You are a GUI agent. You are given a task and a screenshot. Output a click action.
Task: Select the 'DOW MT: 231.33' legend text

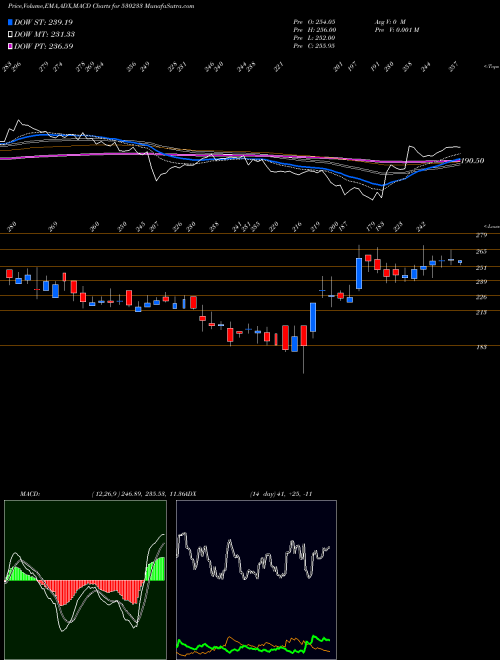(45, 34)
